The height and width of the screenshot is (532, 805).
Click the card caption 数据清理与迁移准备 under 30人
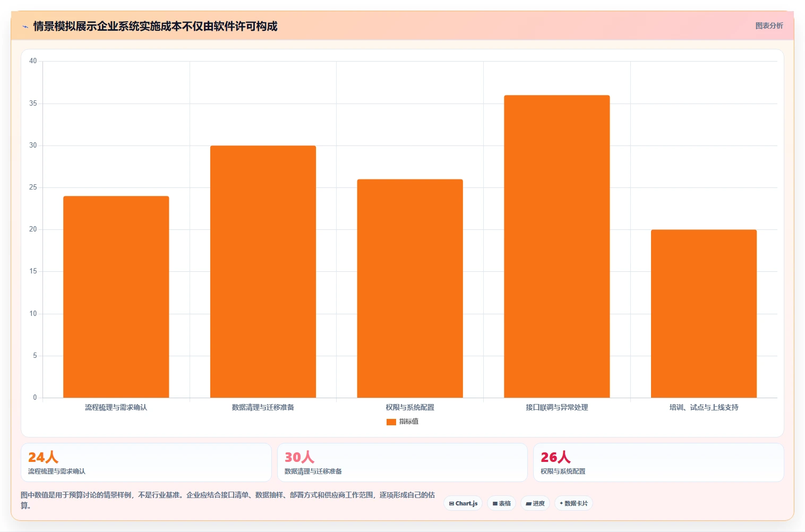(313, 471)
